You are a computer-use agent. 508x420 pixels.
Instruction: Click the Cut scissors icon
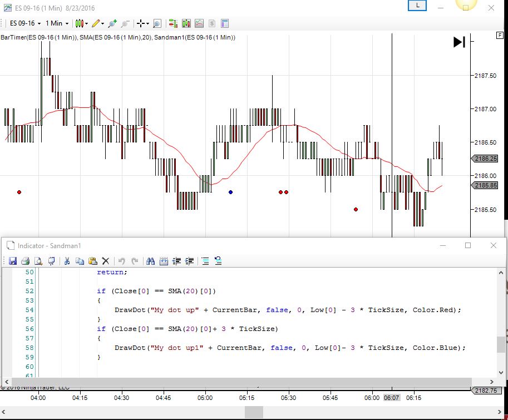(67, 260)
